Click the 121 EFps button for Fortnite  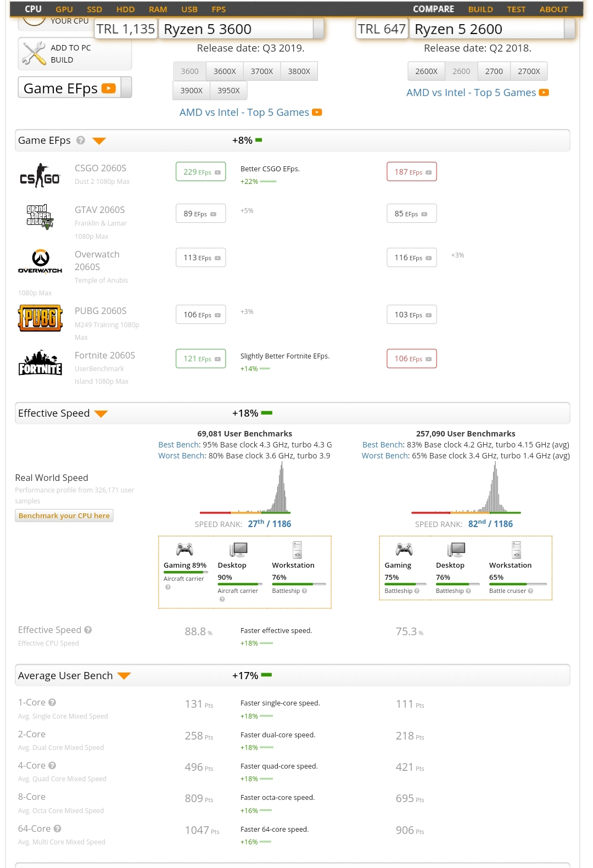pyautogui.click(x=201, y=359)
